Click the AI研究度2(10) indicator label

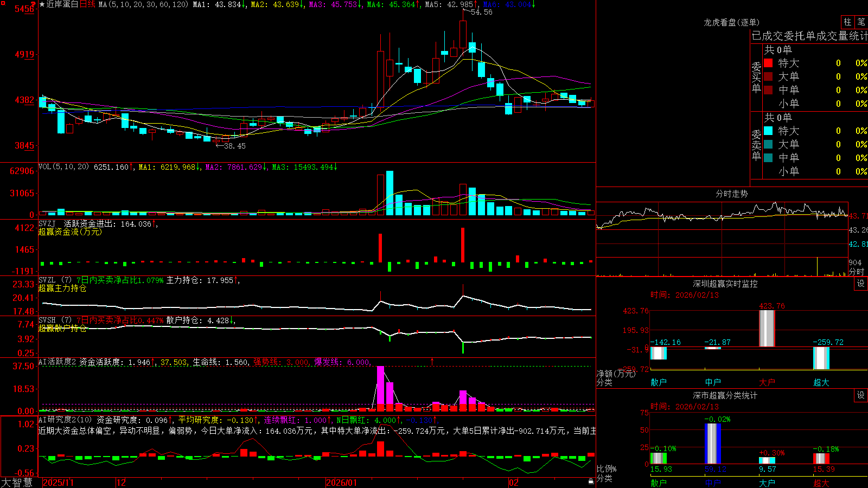[x=65, y=420]
